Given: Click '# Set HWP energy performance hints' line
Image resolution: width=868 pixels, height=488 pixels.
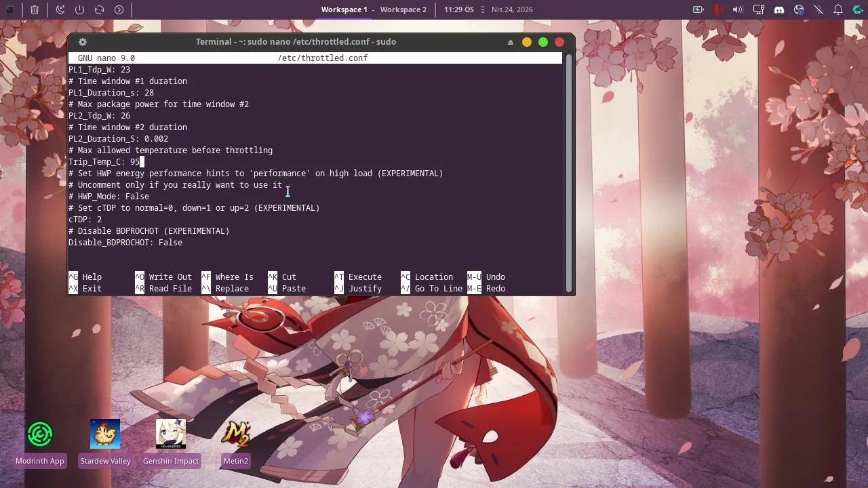Looking at the screenshot, I should click(256, 174).
